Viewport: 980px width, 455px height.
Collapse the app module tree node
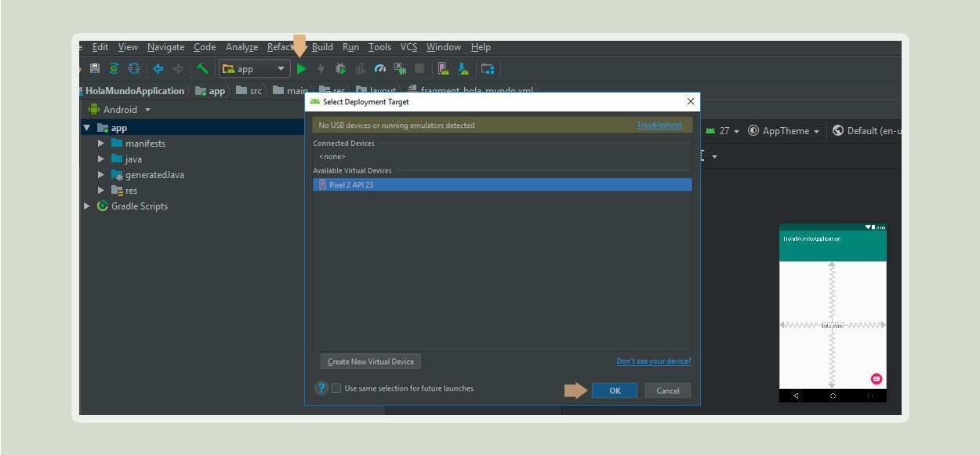click(x=86, y=128)
